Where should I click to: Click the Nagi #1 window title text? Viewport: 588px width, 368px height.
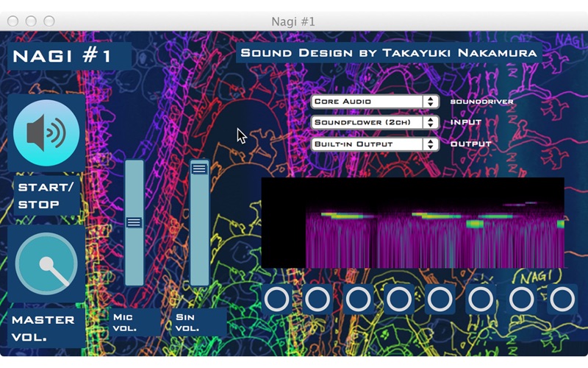293,21
